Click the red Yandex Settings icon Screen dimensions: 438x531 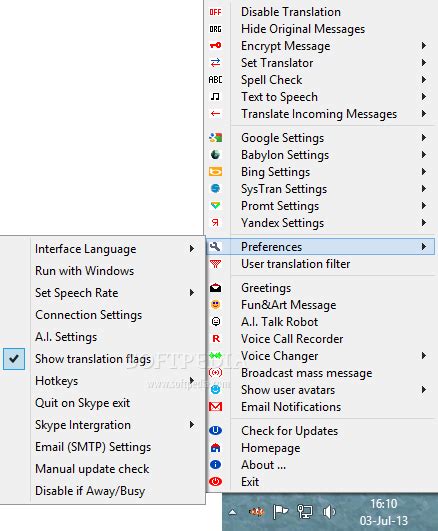[x=215, y=222]
